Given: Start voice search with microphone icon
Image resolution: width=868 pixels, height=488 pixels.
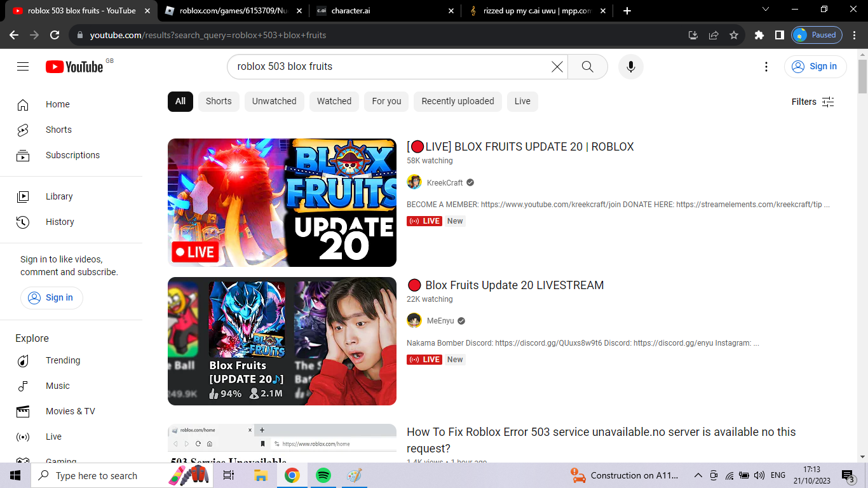Looking at the screenshot, I should point(630,67).
